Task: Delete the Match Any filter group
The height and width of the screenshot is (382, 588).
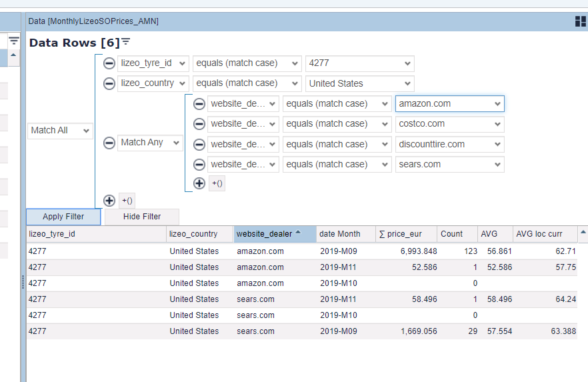Action: [x=109, y=143]
